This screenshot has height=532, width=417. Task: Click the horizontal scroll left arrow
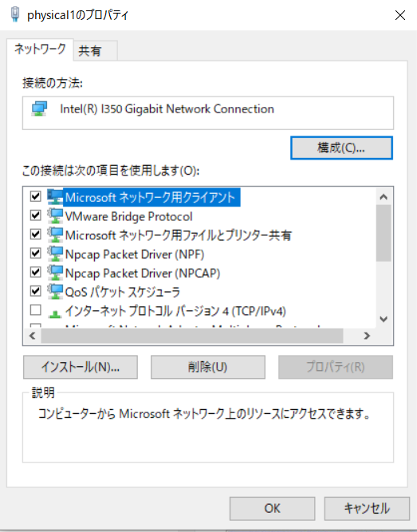[x=32, y=336]
